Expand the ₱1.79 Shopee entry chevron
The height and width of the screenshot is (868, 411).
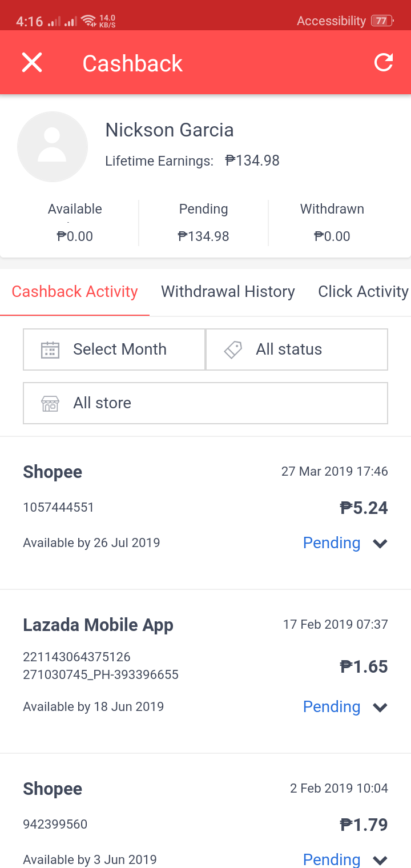(x=380, y=860)
